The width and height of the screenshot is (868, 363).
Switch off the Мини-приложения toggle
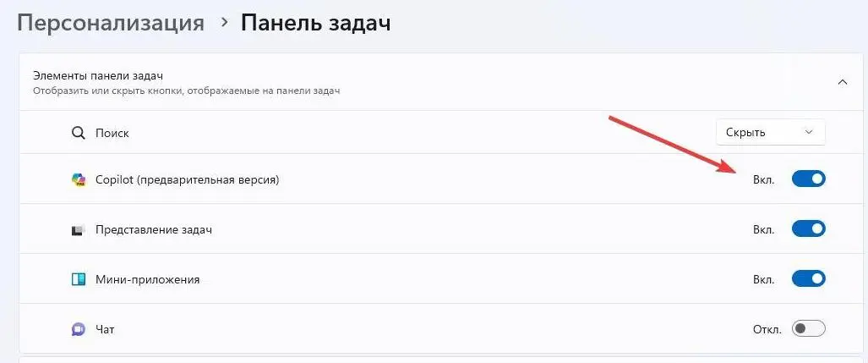pyautogui.click(x=808, y=279)
